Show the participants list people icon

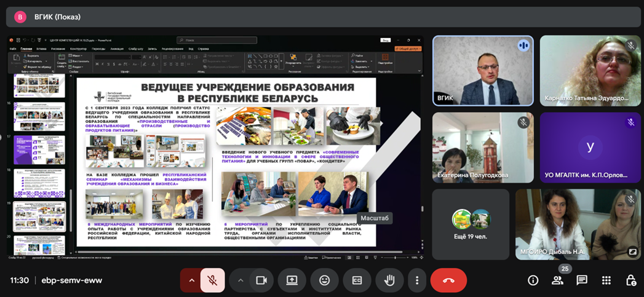(x=557, y=280)
